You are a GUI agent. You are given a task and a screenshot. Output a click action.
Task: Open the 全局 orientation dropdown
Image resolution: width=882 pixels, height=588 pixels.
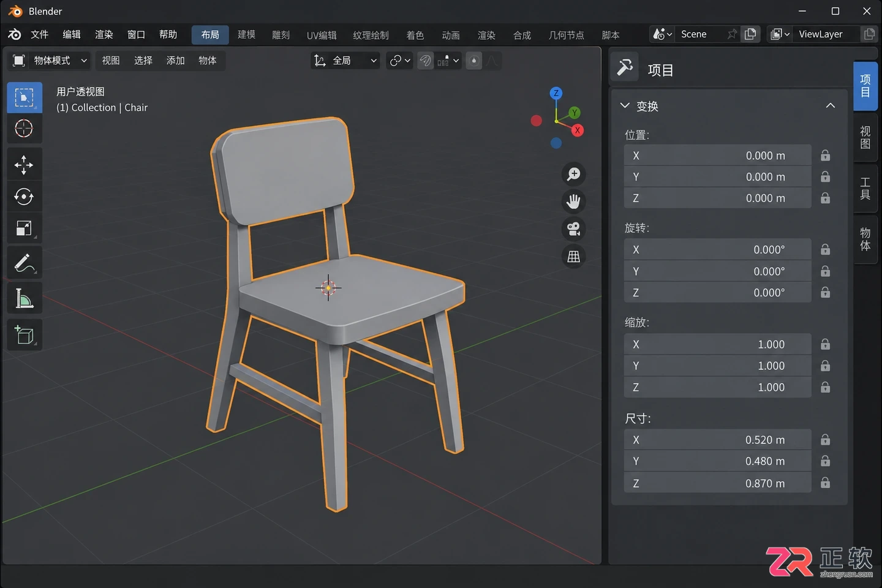tap(345, 61)
